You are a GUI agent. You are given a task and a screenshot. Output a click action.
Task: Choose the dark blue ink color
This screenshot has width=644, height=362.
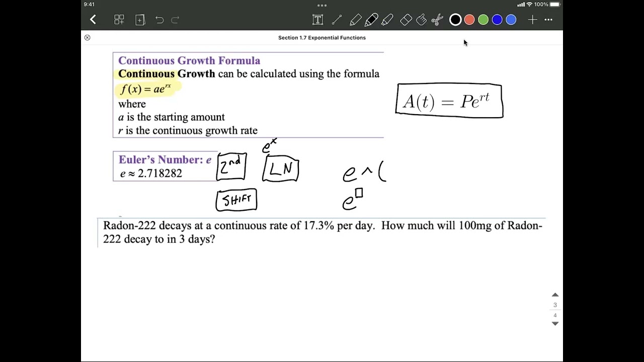[497, 20]
